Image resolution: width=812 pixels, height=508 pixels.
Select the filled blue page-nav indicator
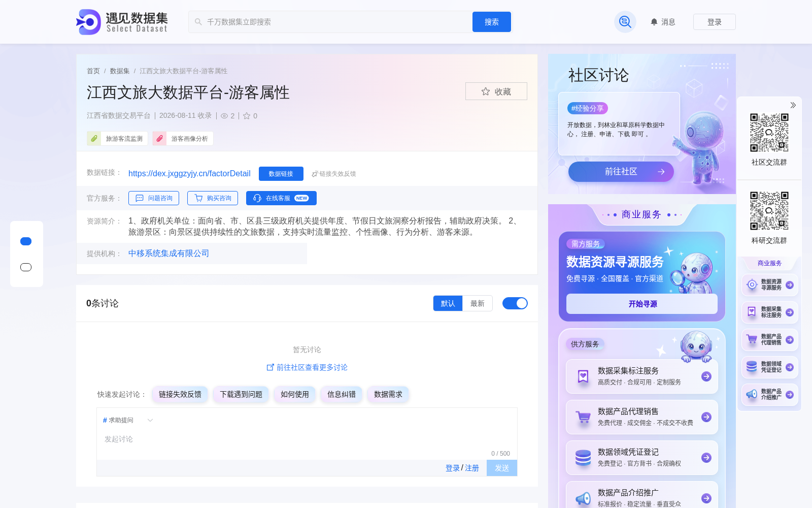[26, 241]
